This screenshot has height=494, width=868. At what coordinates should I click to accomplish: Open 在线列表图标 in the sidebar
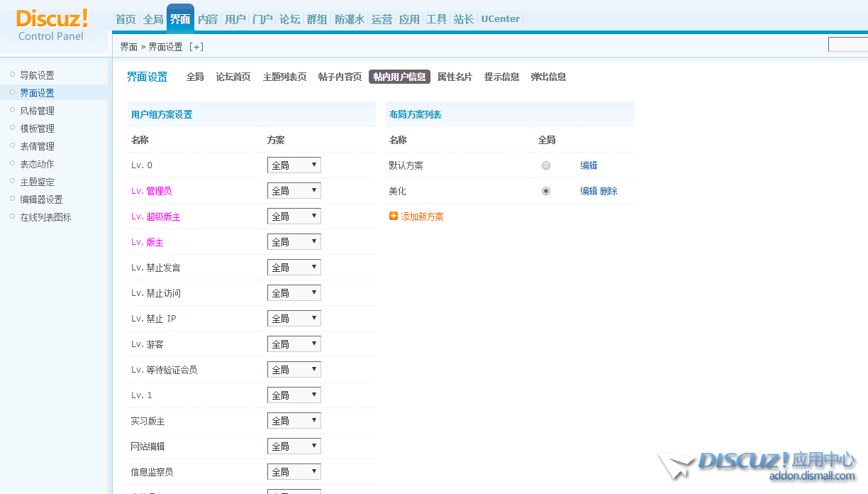pyautogui.click(x=45, y=217)
